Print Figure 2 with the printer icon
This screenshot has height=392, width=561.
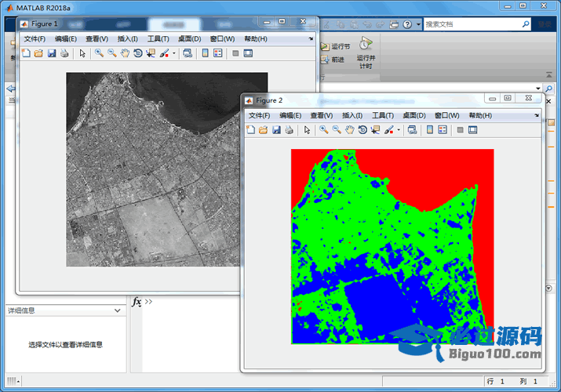click(289, 129)
